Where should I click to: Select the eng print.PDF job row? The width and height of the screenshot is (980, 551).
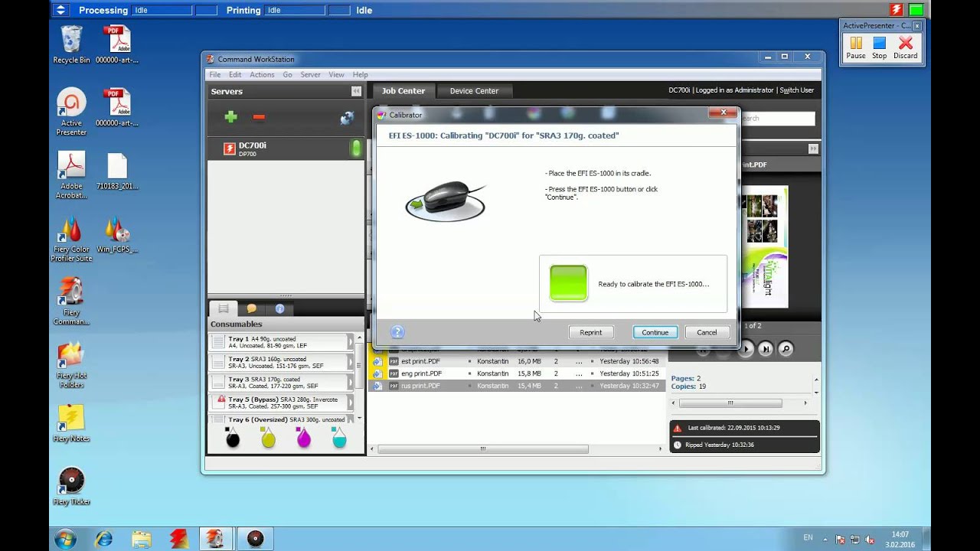coord(518,373)
